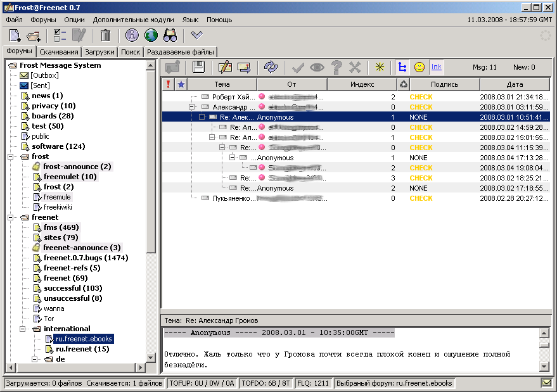
Task: Open the globe icon in main toolbar
Action: point(151,35)
